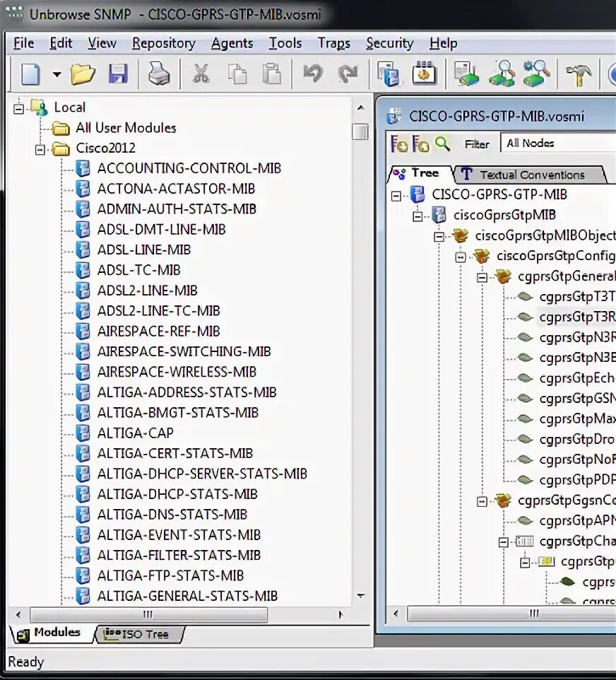Click the Copy toolbar icon
The width and height of the screenshot is (616, 680).
237,74
